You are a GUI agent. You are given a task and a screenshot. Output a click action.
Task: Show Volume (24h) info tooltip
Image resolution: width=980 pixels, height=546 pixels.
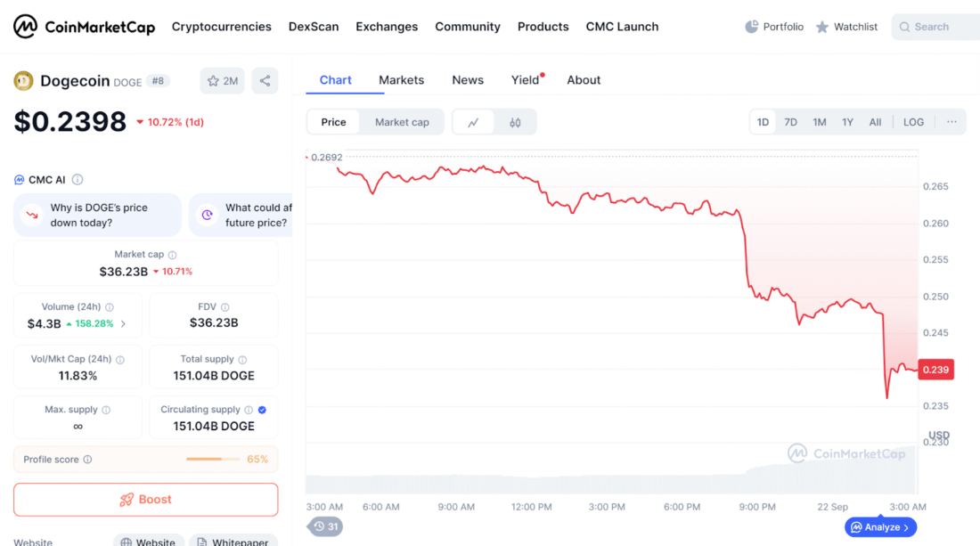(x=110, y=307)
